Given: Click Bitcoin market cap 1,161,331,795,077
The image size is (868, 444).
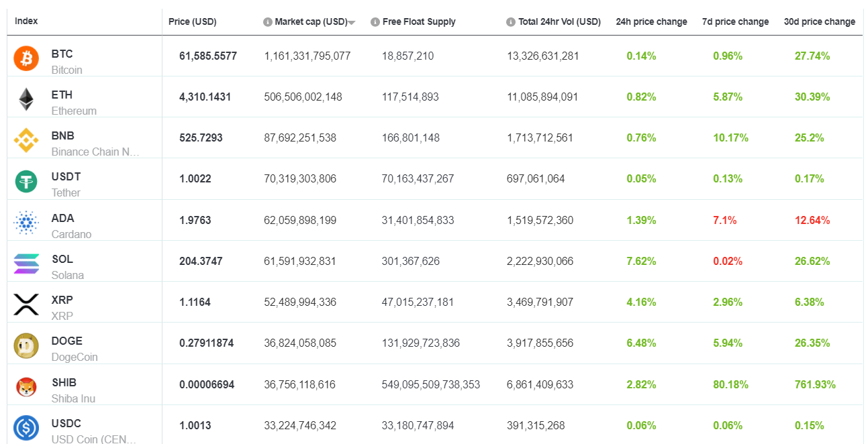Looking at the screenshot, I should pos(307,56).
